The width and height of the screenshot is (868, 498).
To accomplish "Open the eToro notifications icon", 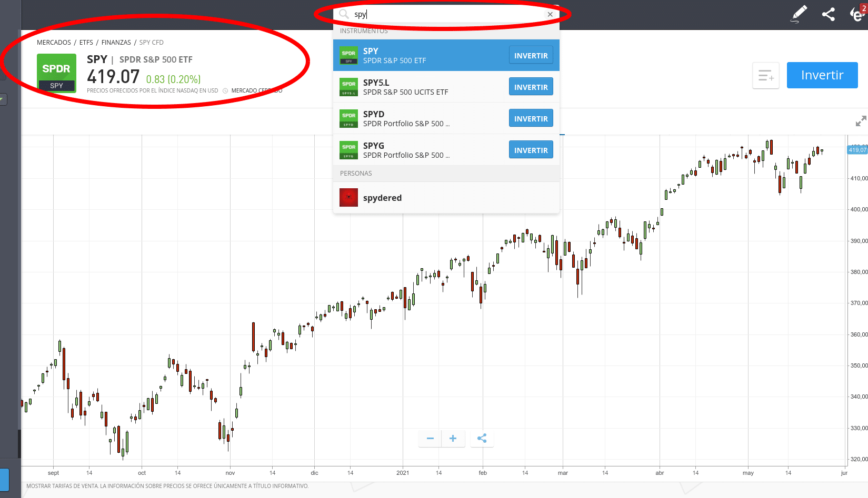I will [857, 14].
